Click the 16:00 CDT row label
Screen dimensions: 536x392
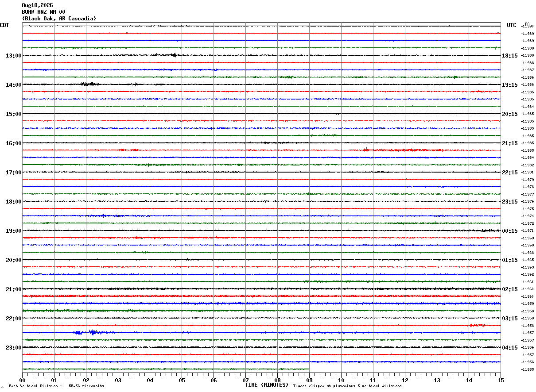click(x=13, y=143)
